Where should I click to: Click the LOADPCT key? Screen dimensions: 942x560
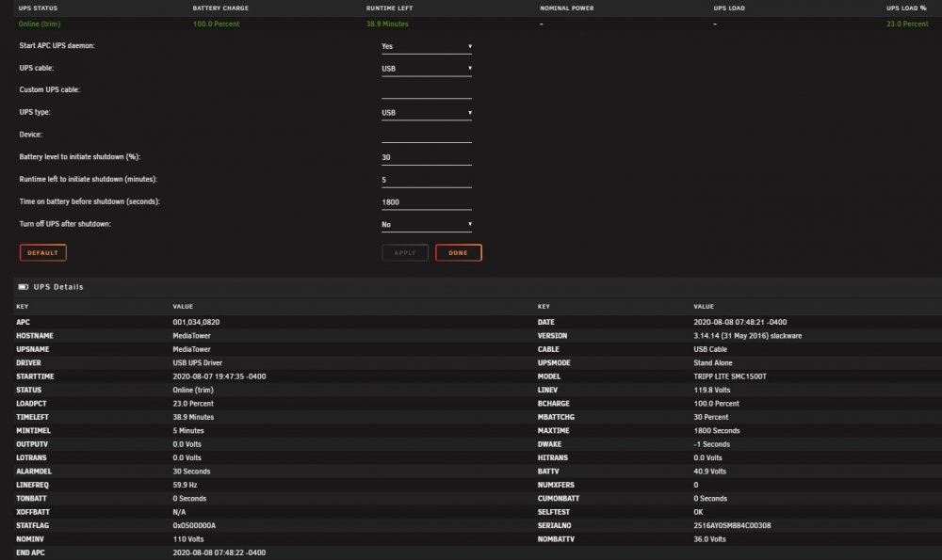click(31, 404)
